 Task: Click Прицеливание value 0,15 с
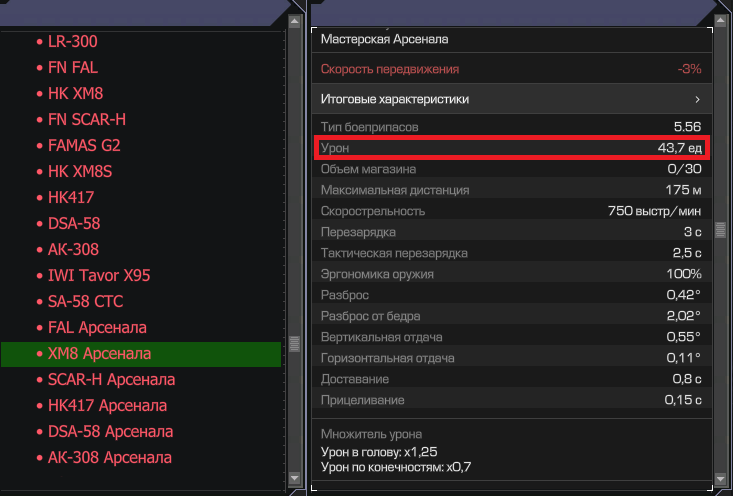pos(683,400)
